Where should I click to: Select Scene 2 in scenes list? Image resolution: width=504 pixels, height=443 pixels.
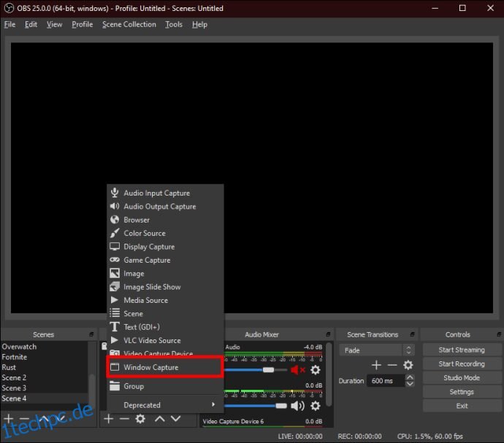(x=45, y=378)
